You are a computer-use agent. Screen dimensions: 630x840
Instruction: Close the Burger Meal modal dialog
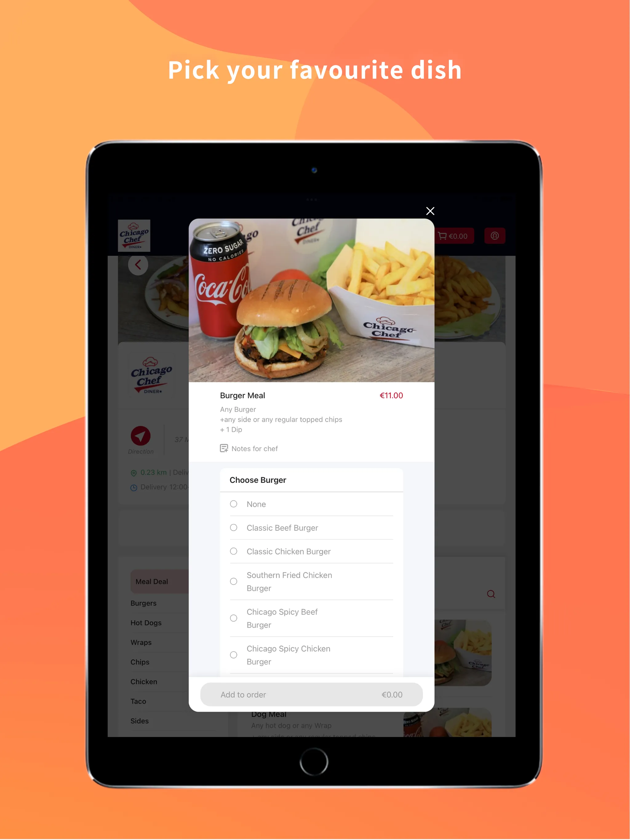pyautogui.click(x=431, y=211)
